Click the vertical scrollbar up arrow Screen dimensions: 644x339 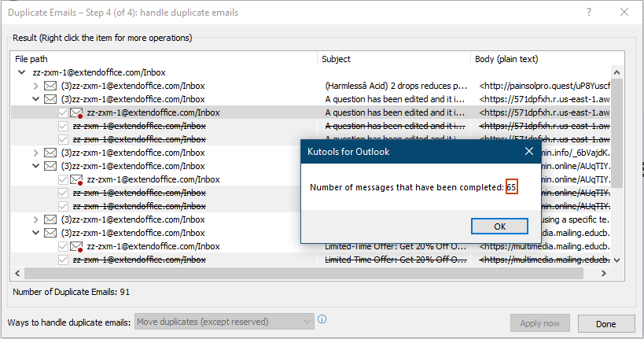pyautogui.click(x=616, y=72)
